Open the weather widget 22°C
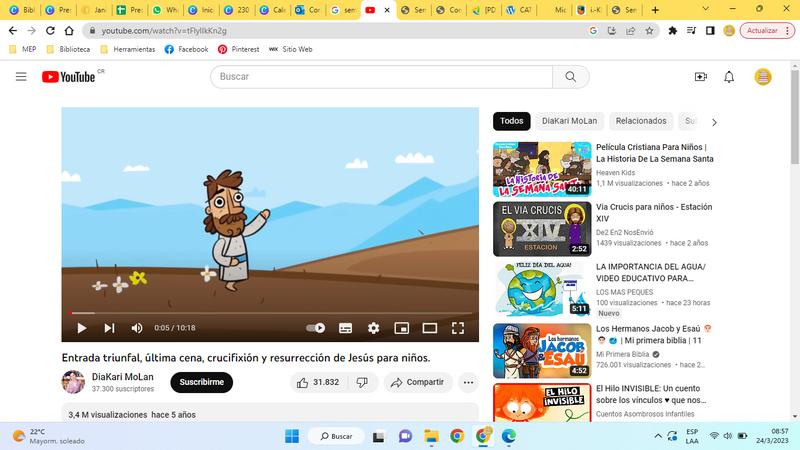This screenshot has width=800, height=450. click(49, 436)
